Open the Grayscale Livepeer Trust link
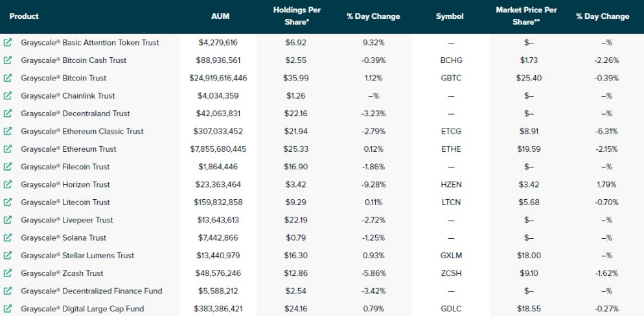Image resolution: width=644 pixels, height=316 pixels. point(67,220)
